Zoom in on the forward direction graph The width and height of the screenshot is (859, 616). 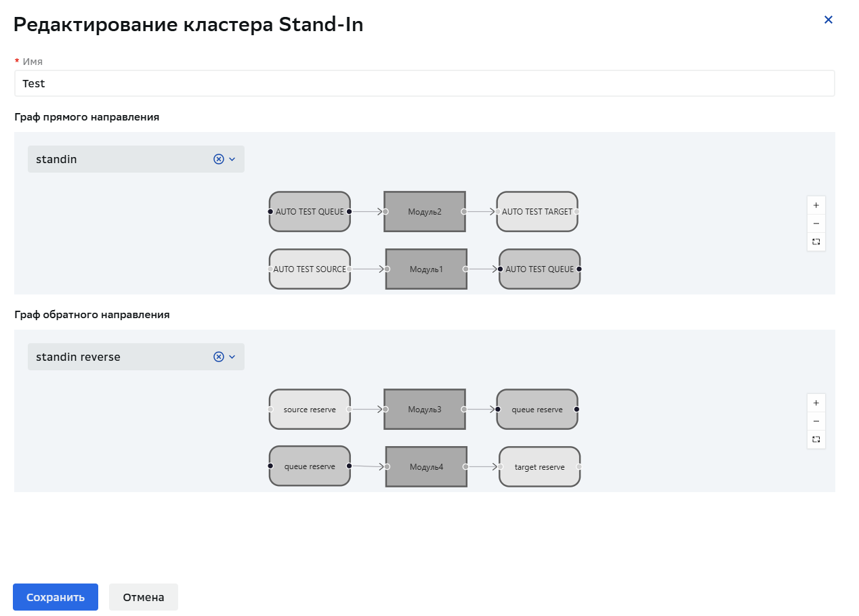816,205
